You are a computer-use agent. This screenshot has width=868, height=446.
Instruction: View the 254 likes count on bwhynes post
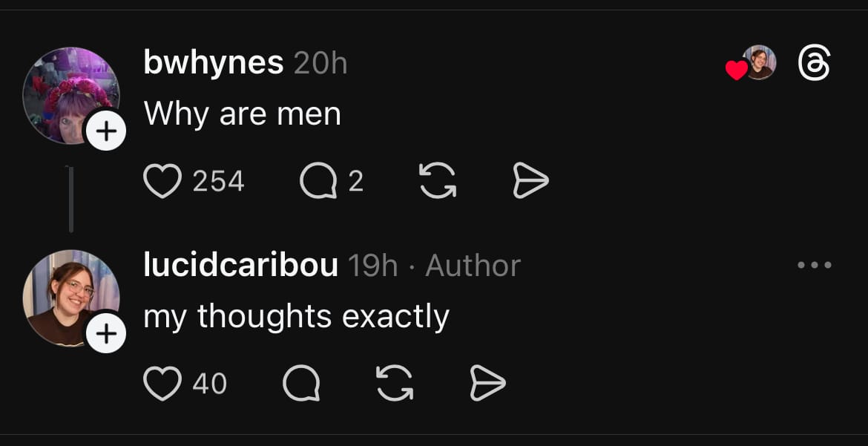pyautogui.click(x=219, y=181)
